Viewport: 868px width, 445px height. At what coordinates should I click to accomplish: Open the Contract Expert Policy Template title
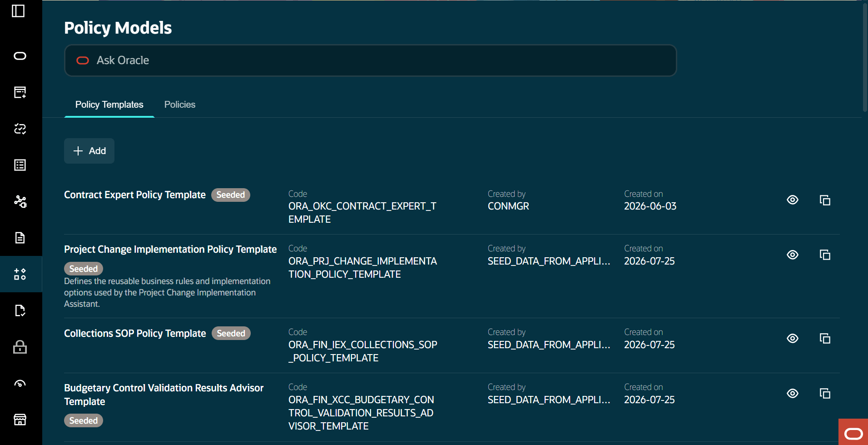[135, 195]
